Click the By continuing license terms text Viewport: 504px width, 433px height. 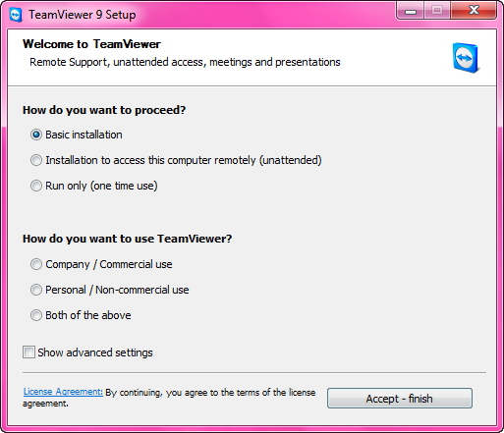[169, 398]
